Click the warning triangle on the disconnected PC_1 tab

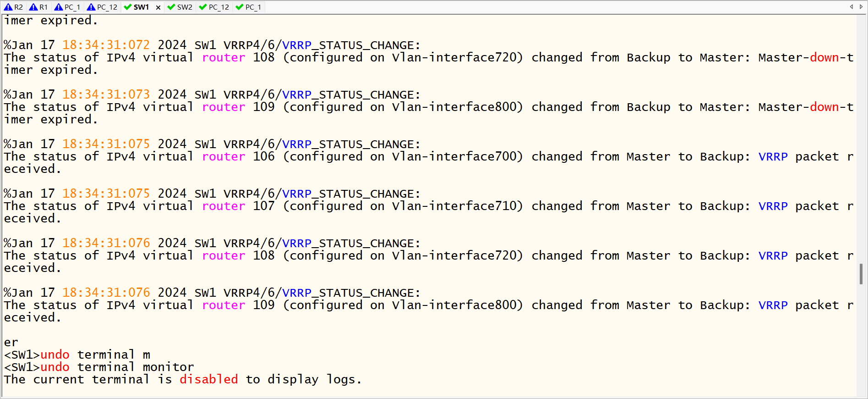tap(59, 7)
